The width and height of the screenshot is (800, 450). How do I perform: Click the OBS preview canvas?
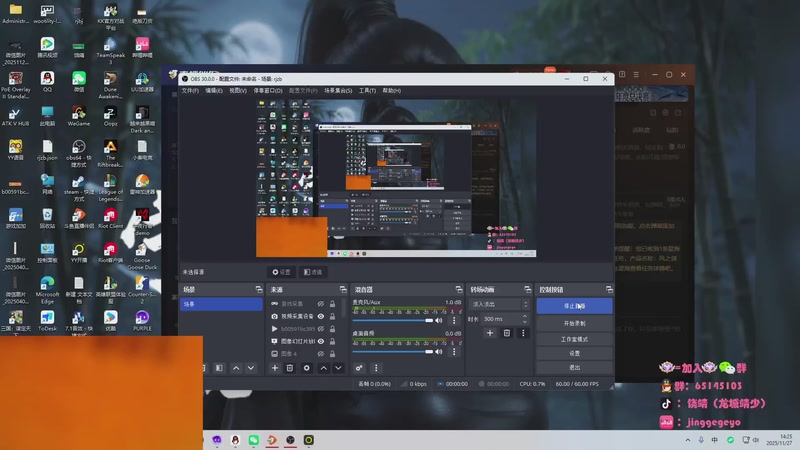pyautogui.click(x=396, y=178)
